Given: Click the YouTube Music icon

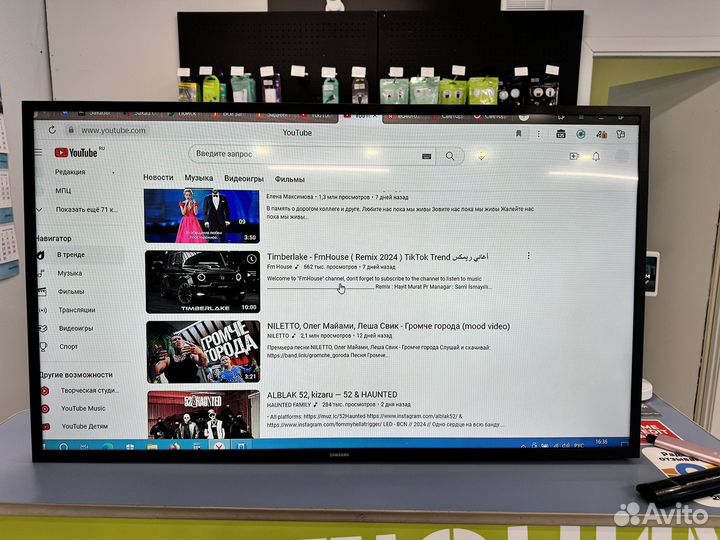Looking at the screenshot, I should pyautogui.click(x=45, y=408).
